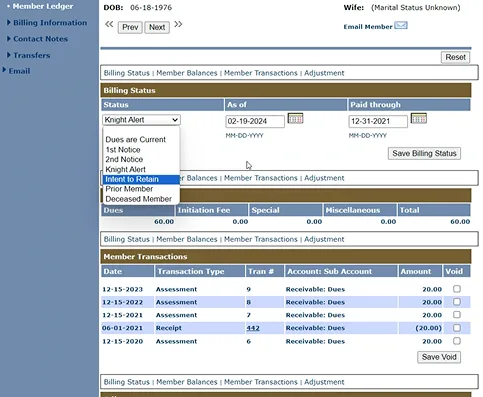Click the Save Void button
Viewport: 483px width, 397px height.
click(439, 357)
